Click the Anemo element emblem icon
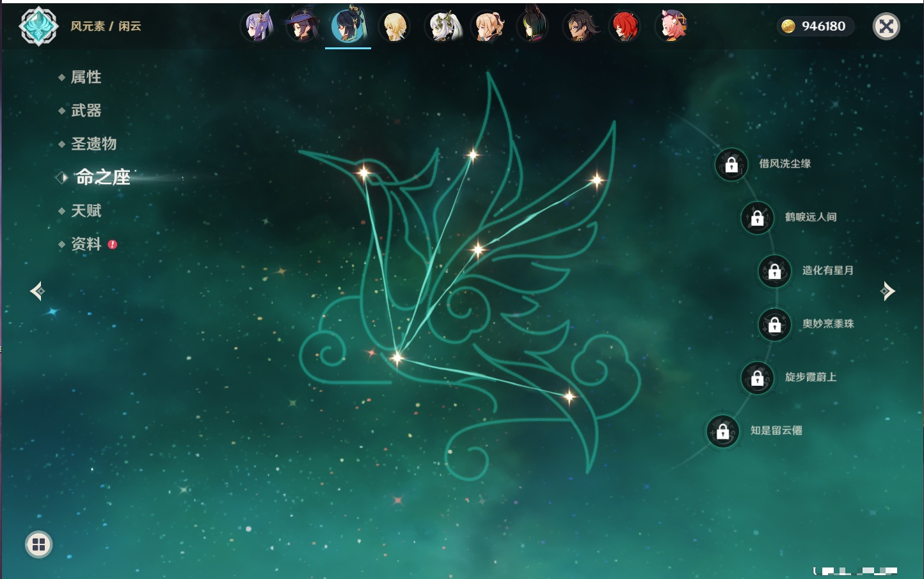The image size is (924, 579). pyautogui.click(x=38, y=26)
